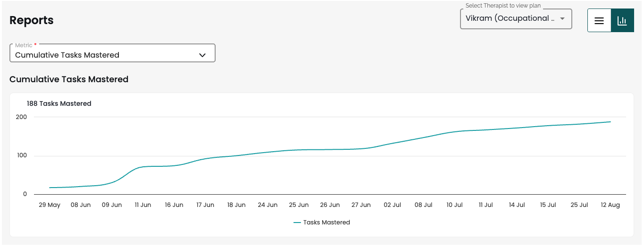This screenshot has height=249, width=644.
Task: Click the Cumulative Tasks Mastered chart title
Action: tap(69, 79)
